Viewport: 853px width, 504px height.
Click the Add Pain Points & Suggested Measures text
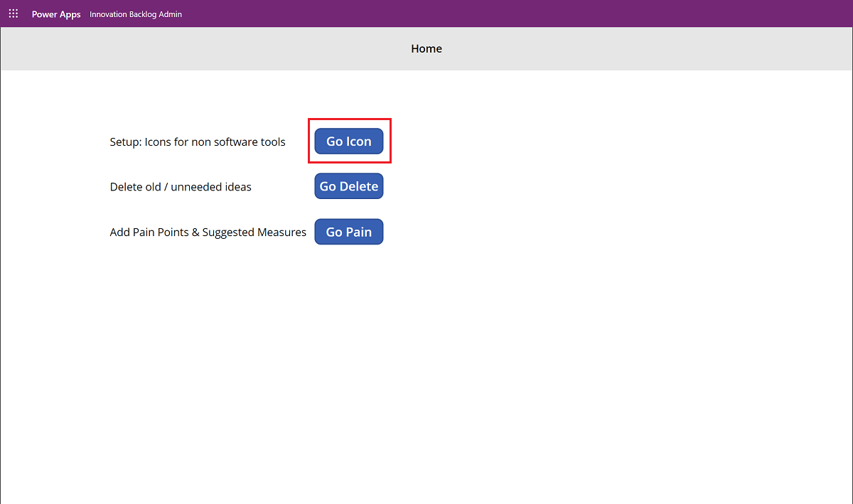pyautogui.click(x=208, y=232)
